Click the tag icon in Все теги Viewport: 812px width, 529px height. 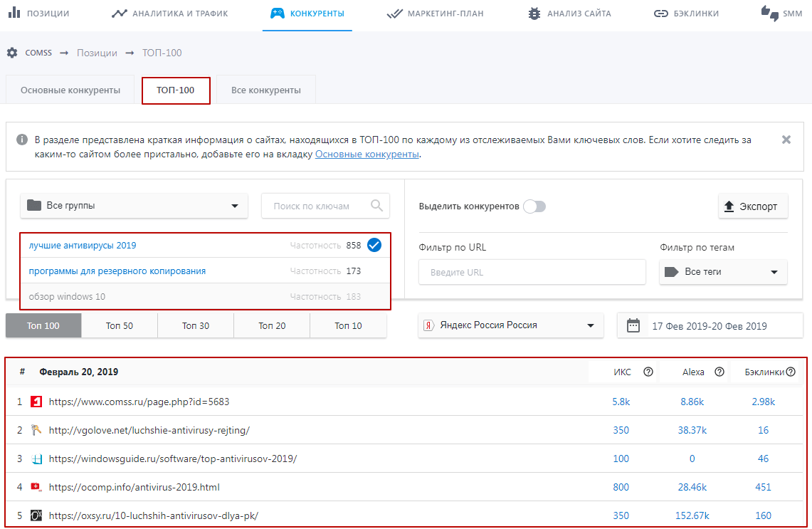click(671, 272)
